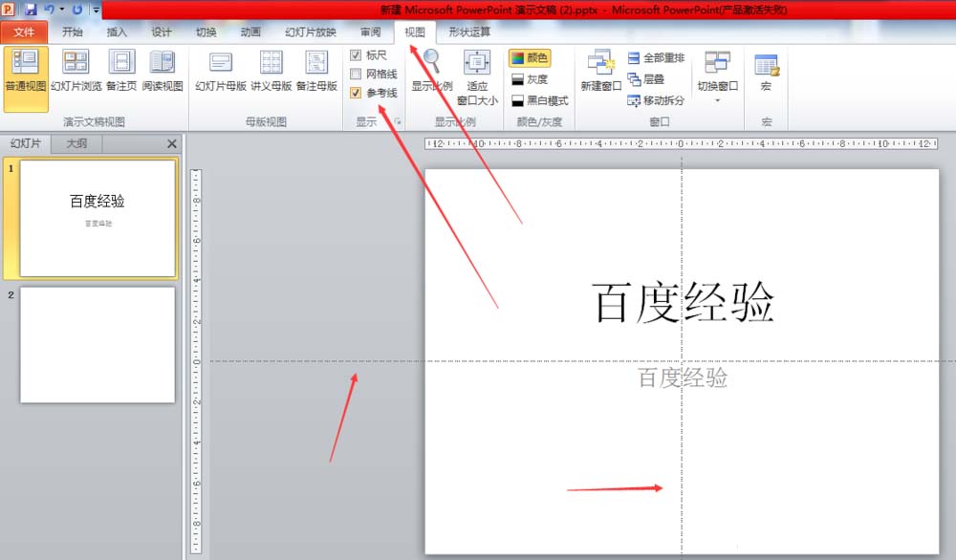Arrange all windows (全部重排)
This screenshot has height=560, width=956.
[656, 58]
